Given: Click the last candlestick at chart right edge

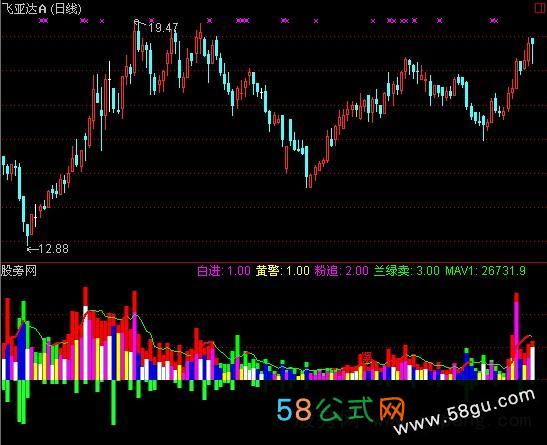Looking at the screenshot, I should pos(532,51).
